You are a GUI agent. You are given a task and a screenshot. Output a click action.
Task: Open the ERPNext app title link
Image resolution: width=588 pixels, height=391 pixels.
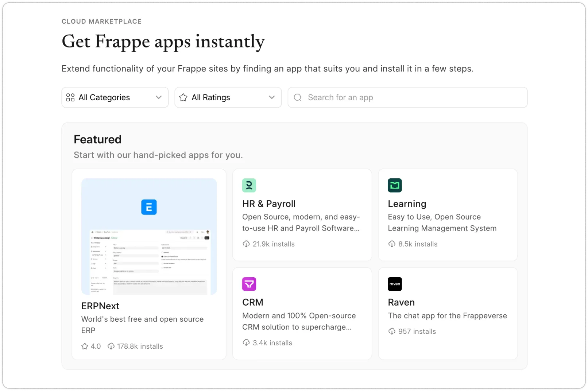tap(100, 306)
